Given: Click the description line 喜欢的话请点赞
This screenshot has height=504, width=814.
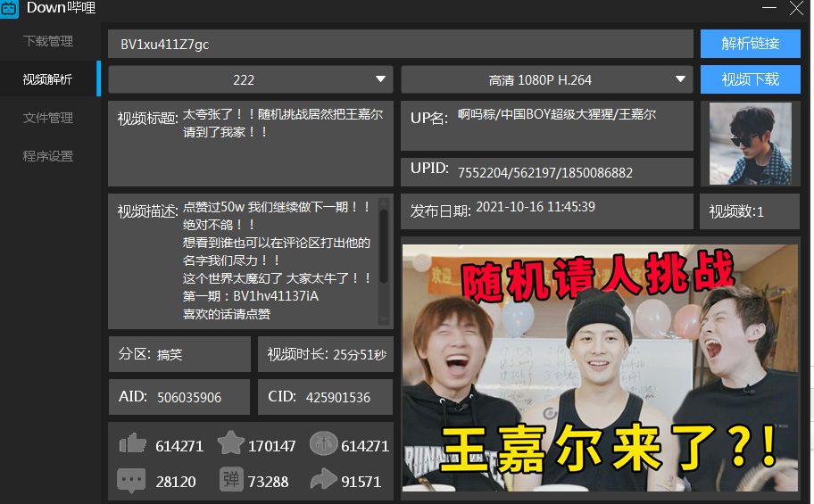Looking at the screenshot, I should [x=227, y=314].
